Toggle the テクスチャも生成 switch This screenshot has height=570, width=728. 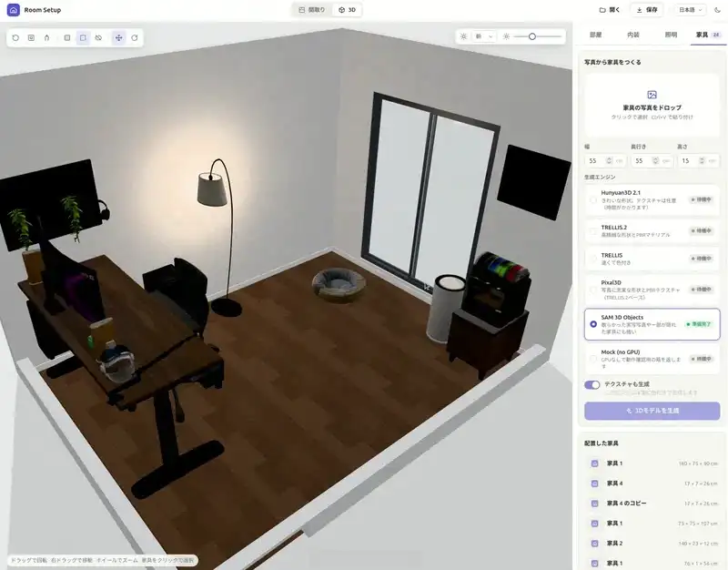click(x=592, y=384)
